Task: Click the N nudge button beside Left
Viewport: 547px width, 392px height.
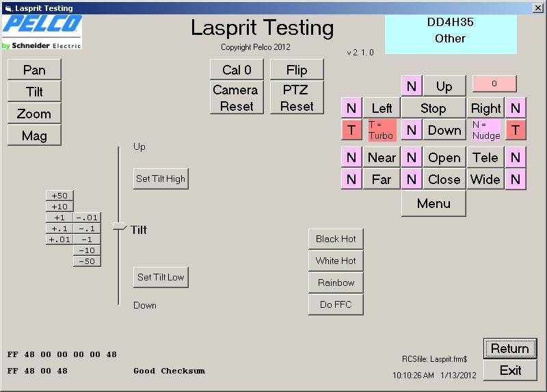Action: 351,108
